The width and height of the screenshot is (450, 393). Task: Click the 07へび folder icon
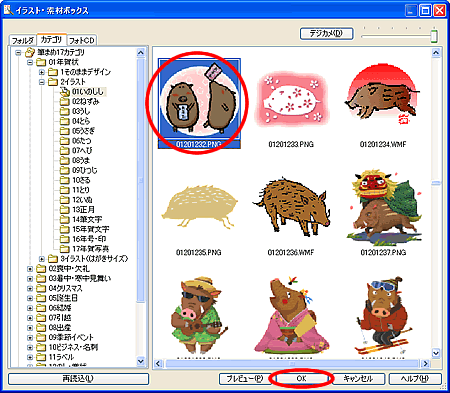click(x=65, y=151)
